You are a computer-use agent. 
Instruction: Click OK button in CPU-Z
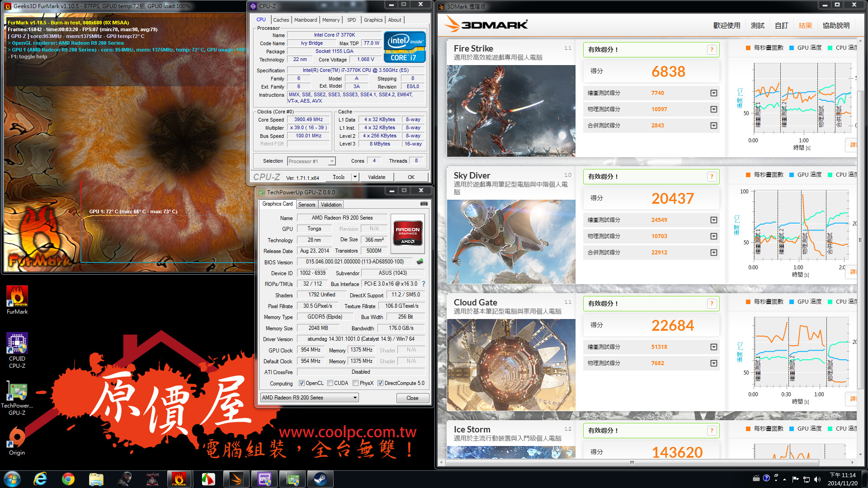(x=411, y=177)
